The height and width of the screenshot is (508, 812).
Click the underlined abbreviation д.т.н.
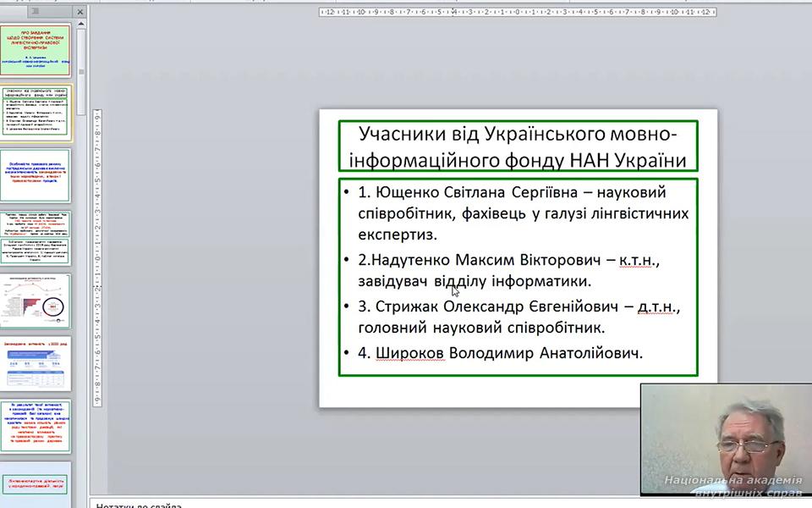click(656, 306)
